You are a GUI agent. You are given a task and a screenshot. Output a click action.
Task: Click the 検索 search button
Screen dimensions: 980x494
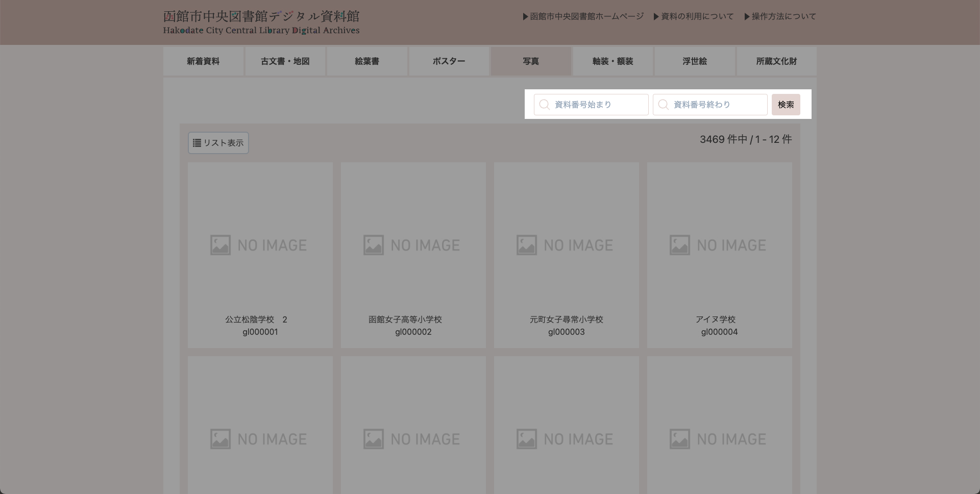786,105
